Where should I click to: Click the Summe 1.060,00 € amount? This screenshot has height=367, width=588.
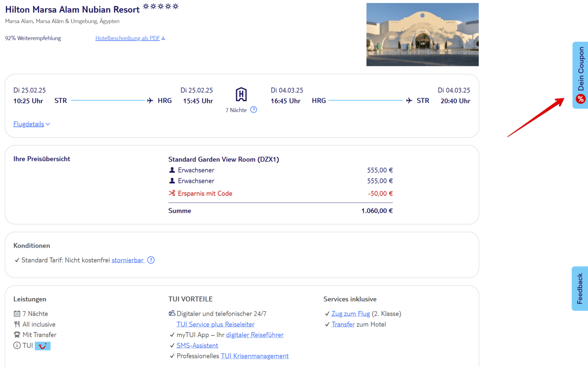[x=377, y=211]
